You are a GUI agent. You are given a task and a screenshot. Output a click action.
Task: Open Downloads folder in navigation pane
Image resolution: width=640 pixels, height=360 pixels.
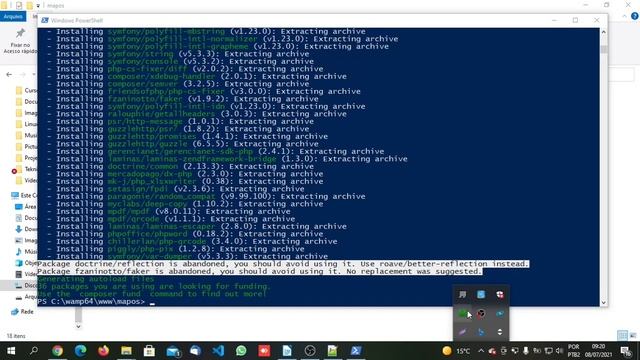tap(26, 229)
